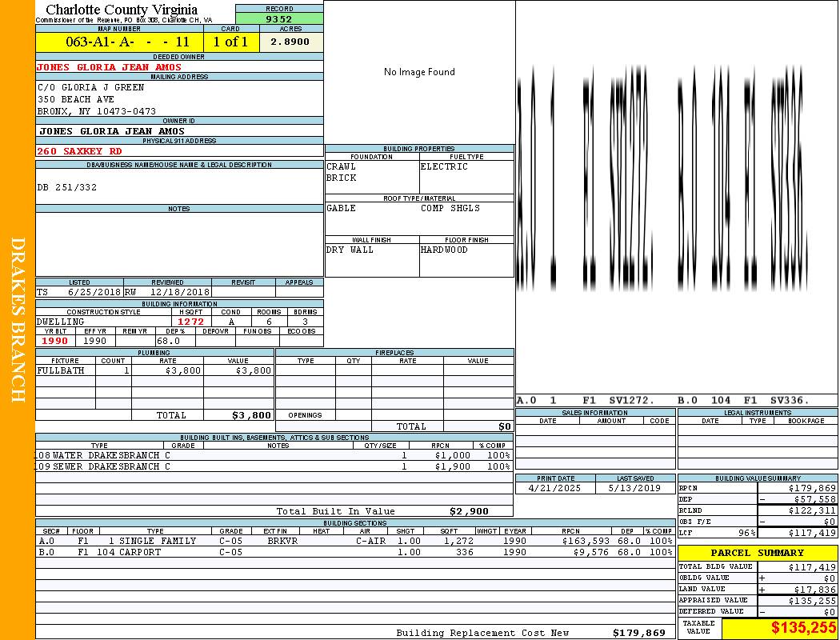Click LCF percentage 96%
Image resolution: width=840 pixels, height=640 pixels.
click(x=746, y=533)
